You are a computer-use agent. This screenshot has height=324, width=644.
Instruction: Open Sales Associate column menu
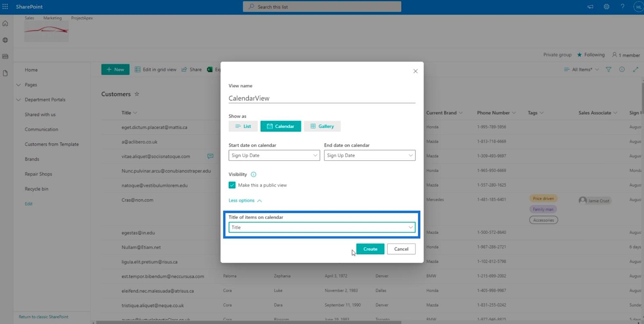coord(598,113)
